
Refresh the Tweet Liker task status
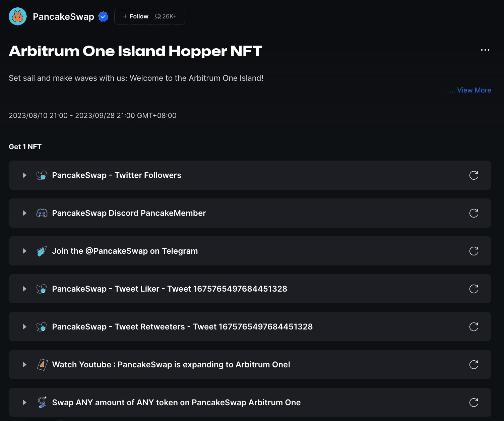[x=474, y=289]
